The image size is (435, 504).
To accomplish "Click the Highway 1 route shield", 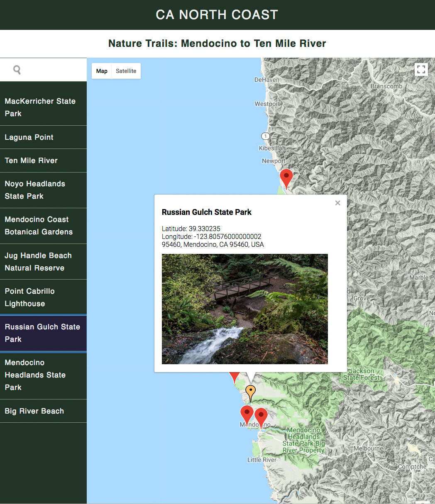I will (x=266, y=136).
